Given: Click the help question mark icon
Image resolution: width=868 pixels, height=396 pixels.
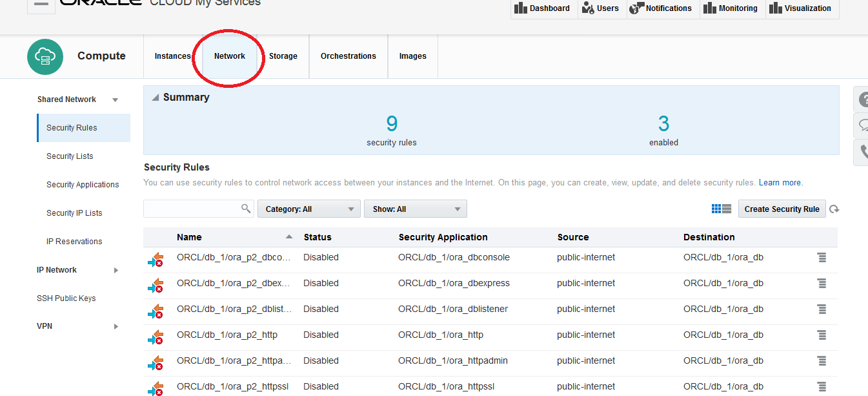Looking at the screenshot, I should click(x=863, y=100).
